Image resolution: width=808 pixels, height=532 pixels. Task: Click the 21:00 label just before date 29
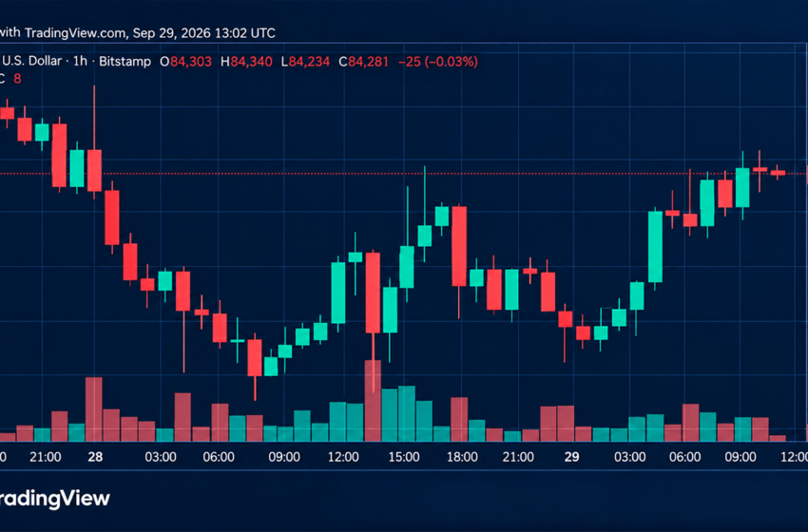[518, 457]
